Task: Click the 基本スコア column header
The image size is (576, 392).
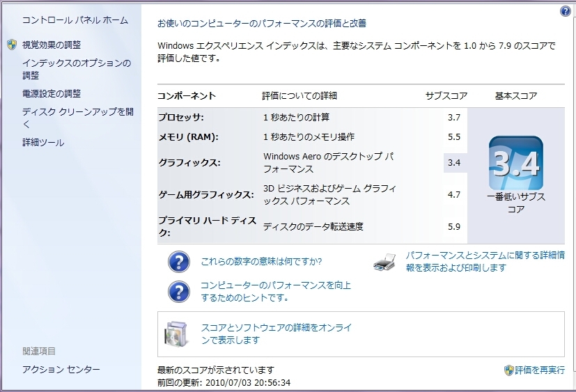Action: click(516, 96)
